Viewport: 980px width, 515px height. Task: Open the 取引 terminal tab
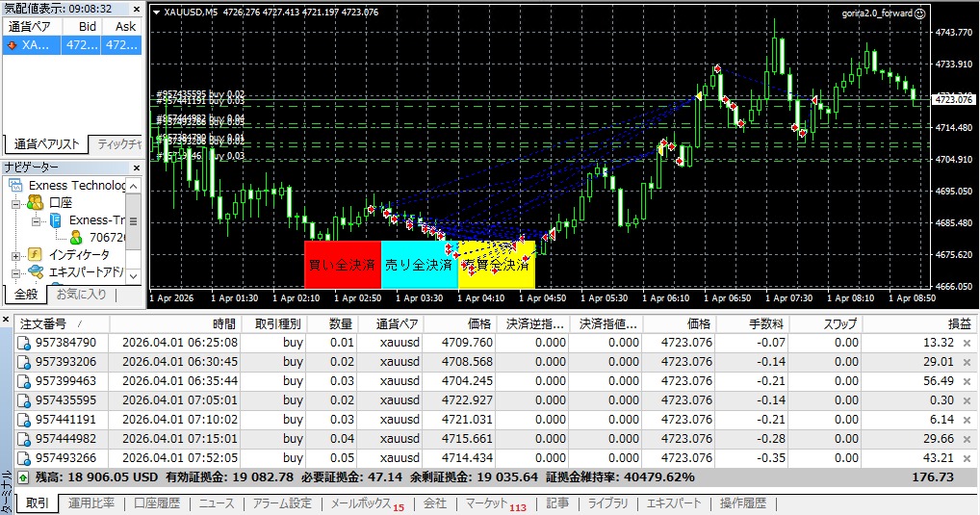click(x=38, y=503)
